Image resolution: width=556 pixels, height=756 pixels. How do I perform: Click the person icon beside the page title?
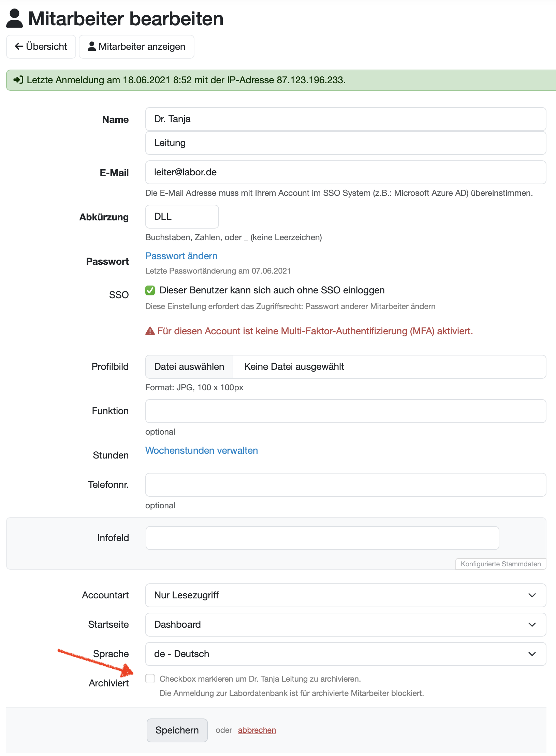pos(14,18)
